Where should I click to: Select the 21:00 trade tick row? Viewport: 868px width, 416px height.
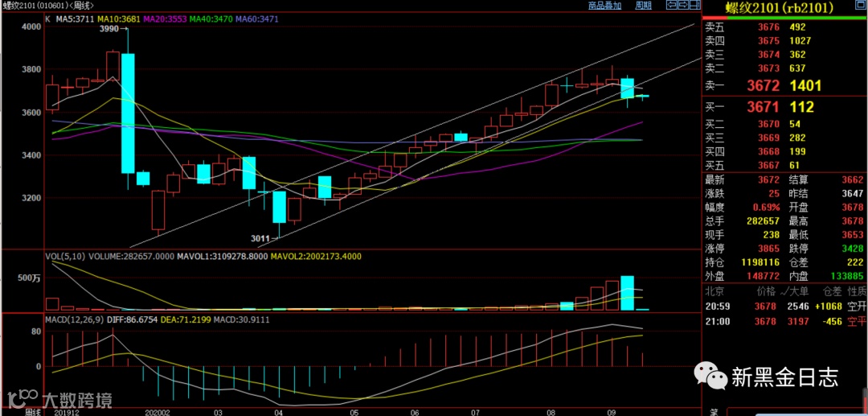(785, 321)
